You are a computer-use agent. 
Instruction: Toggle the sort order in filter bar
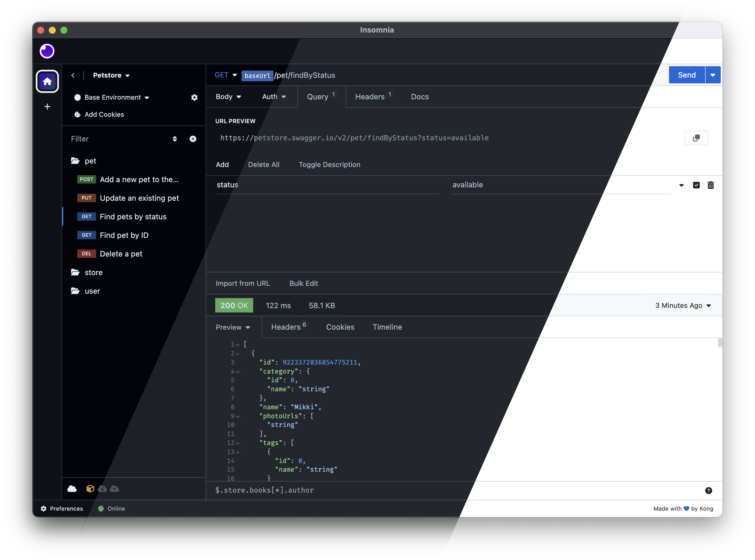point(175,139)
